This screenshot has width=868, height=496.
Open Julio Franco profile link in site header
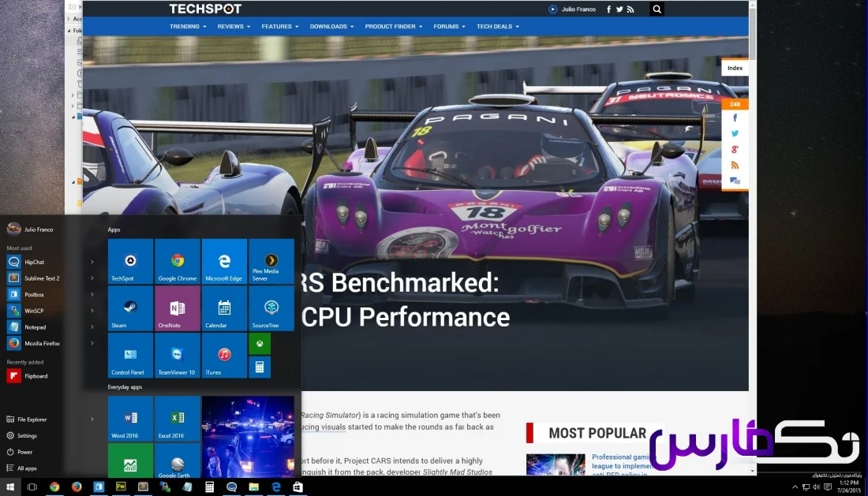click(x=572, y=9)
